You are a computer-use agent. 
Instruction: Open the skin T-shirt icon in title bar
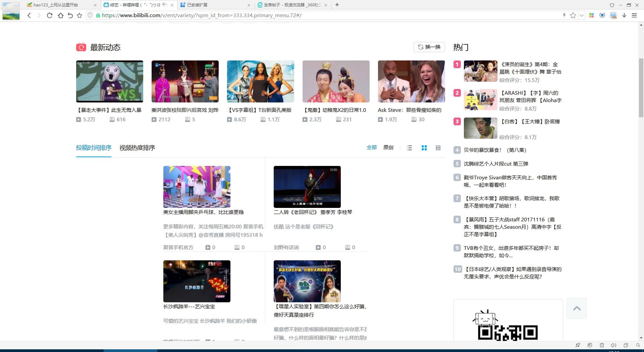(612, 5)
